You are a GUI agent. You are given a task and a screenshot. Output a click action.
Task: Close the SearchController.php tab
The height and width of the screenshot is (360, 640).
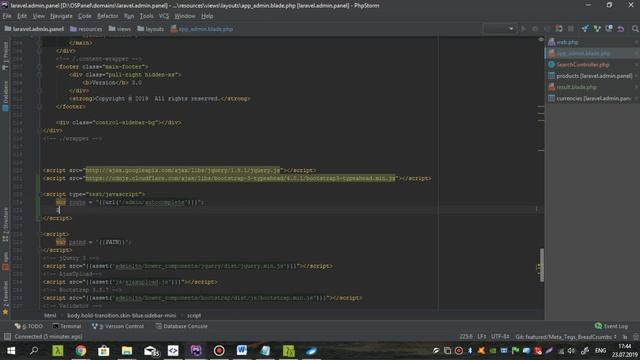click(x=636, y=64)
